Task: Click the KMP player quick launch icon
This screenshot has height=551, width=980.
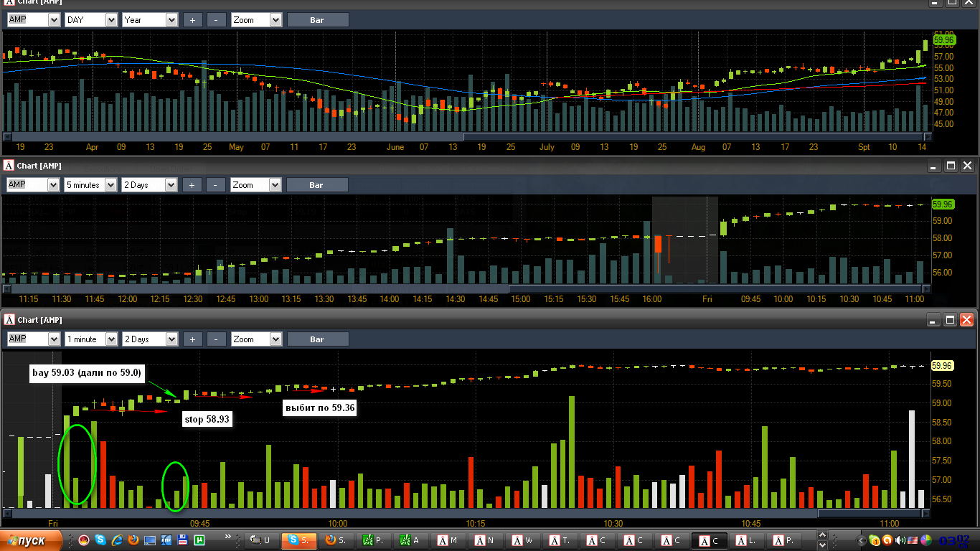Action: coord(166,540)
